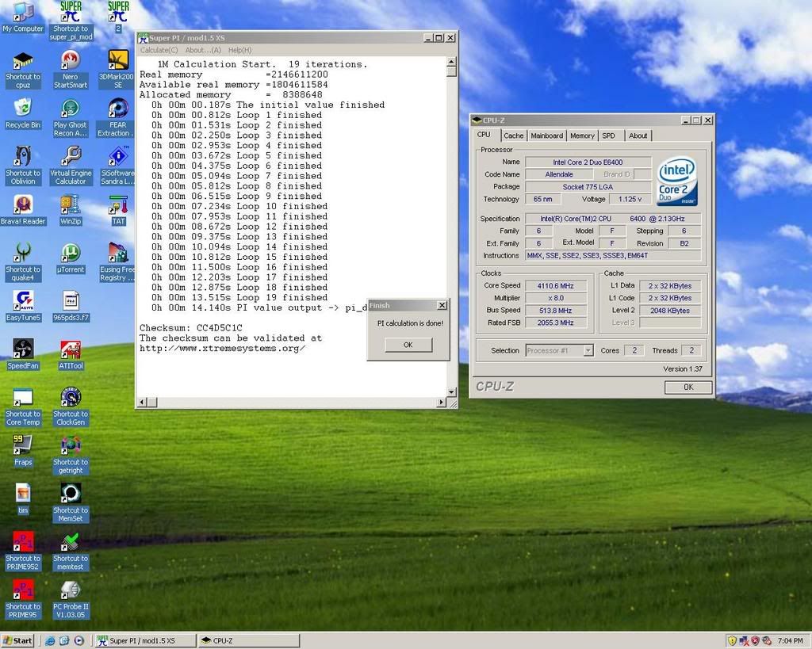Screen dimensions: 812x649
Task: Open the Windows Start menu
Action: pos(18,640)
